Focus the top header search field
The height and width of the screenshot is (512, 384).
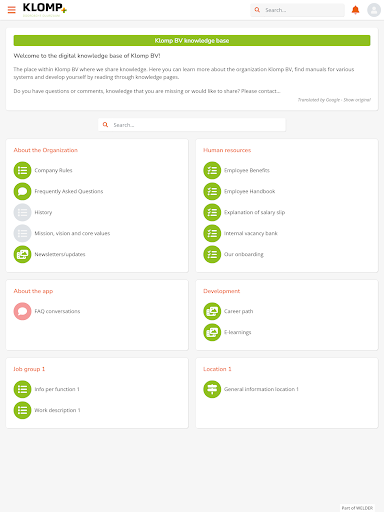pos(297,10)
